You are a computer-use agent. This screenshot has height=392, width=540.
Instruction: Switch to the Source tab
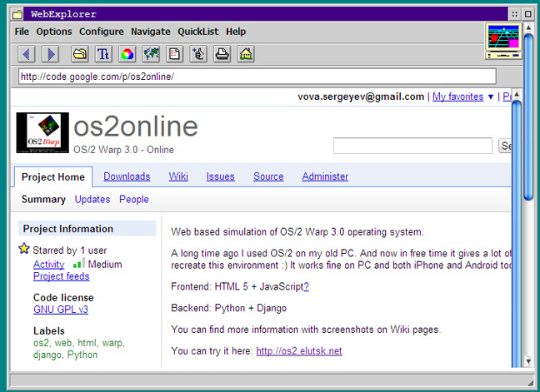268,176
